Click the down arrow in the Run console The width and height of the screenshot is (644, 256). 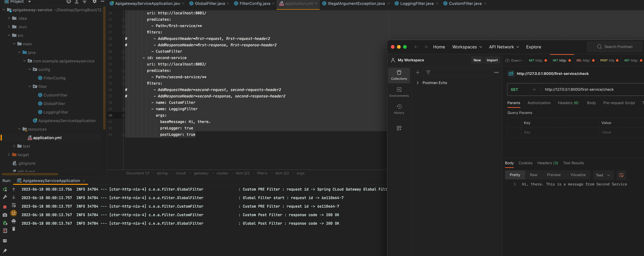14,197
